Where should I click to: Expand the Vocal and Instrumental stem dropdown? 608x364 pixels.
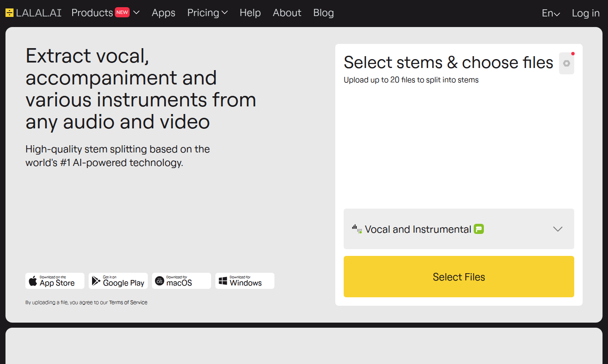click(558, 229)
